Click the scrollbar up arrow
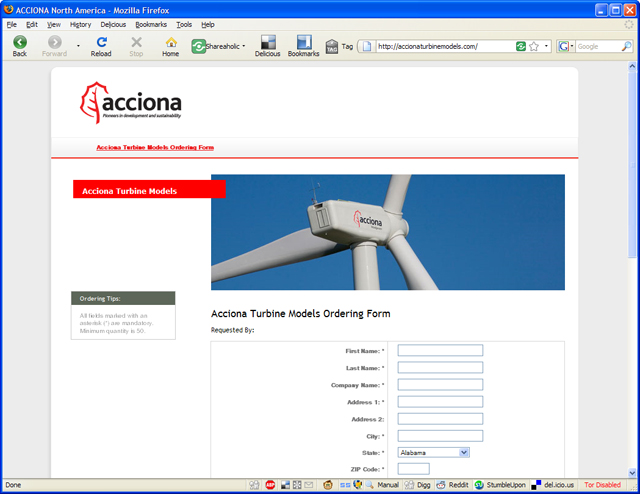Viewport: 640px width, 494px height. pyautogui.click(x=632, y=66)
